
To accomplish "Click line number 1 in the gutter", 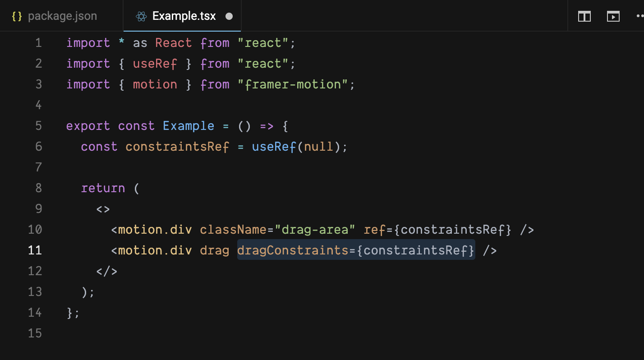I will tap(38, 42).
